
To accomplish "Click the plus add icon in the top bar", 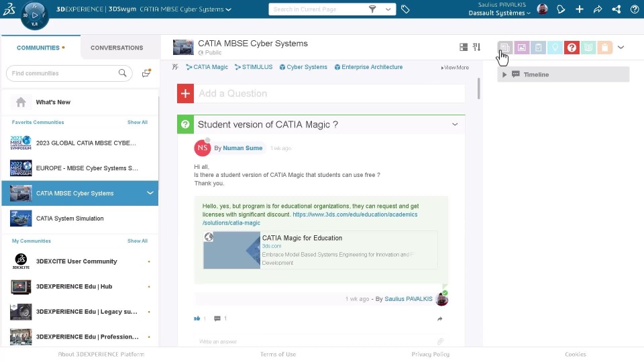I will 579,9.
